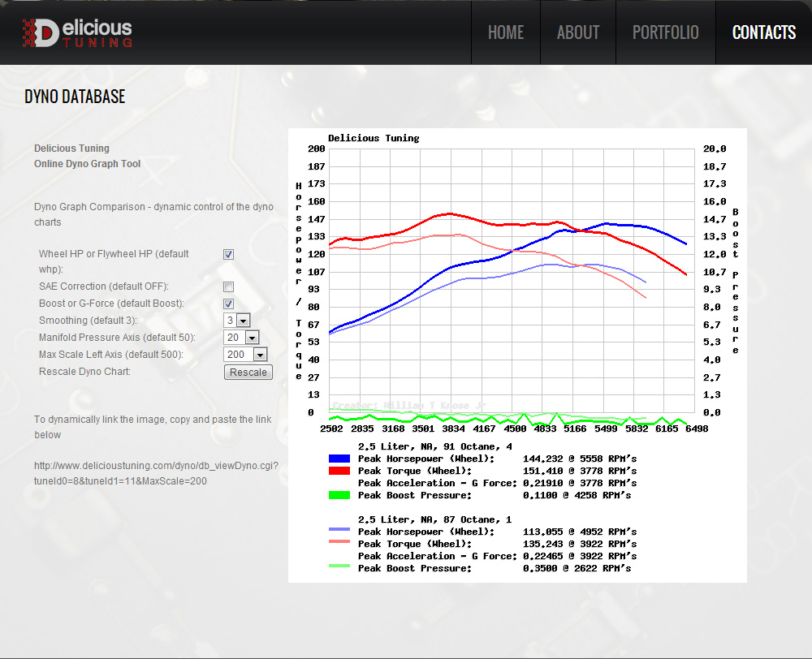Click the '0.1100 @ 4258 RPM's' boost value
This screenshot has width=812, height=659.
pyautogui.click(x=577, y=495)
